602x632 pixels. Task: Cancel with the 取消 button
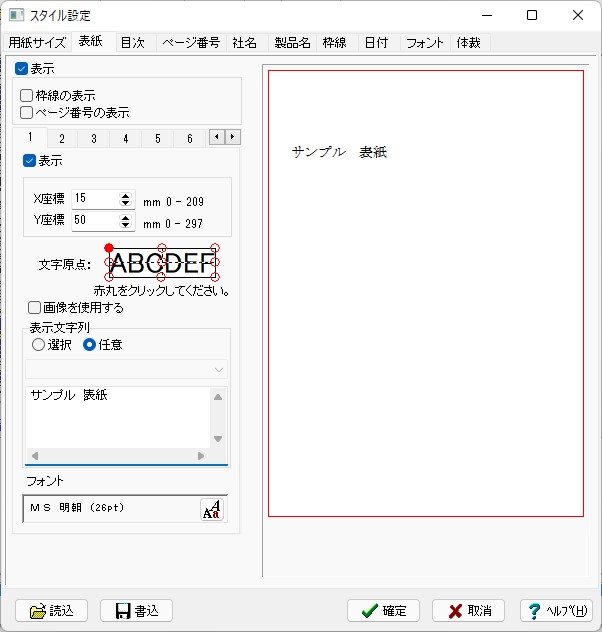[x=468, y=611]
